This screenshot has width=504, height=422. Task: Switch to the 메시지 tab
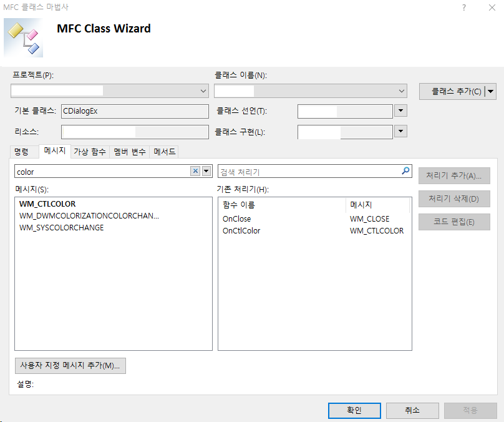(55, 151)
